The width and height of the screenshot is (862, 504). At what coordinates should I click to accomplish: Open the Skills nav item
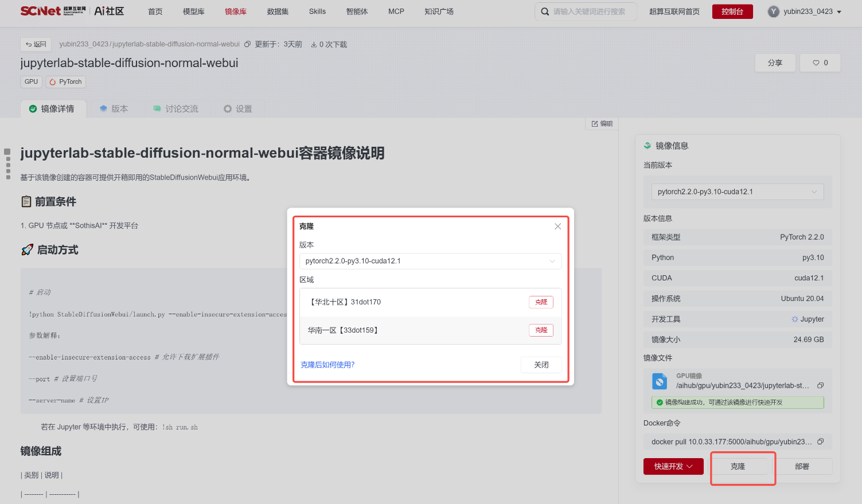tap(317, 11)
